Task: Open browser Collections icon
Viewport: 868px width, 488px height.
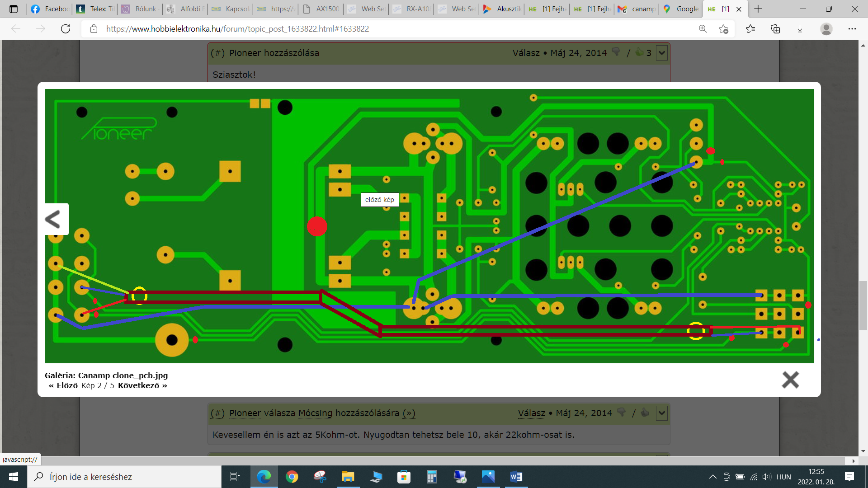Action: point(775,29)
